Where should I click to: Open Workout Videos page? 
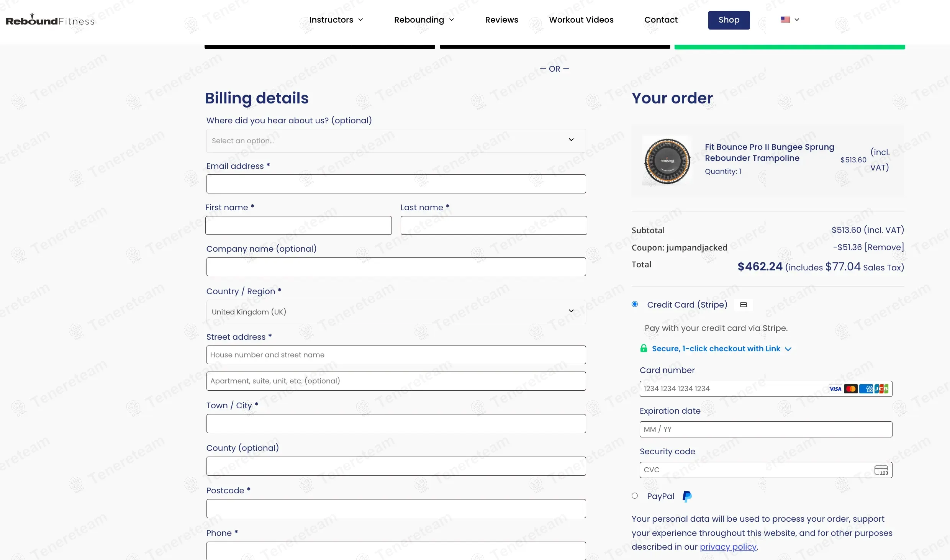pos(581,20)
